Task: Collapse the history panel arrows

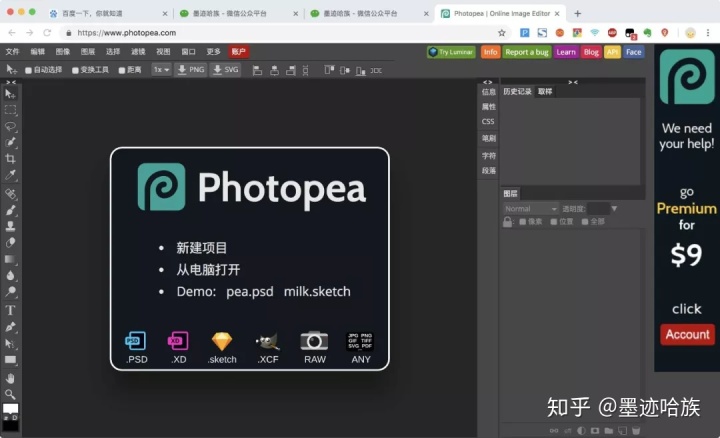Action: coord(573,82)
